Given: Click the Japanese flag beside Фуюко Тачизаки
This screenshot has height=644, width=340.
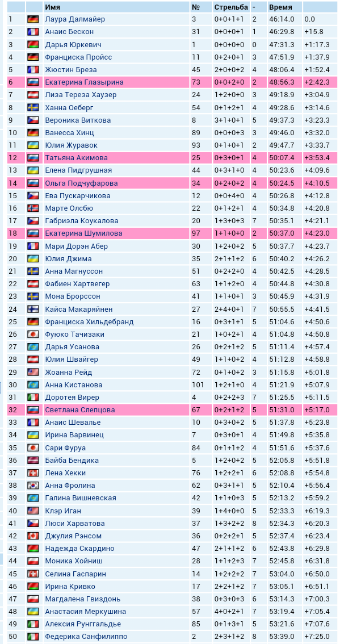Looking at the screenshot, I should coord(33,334).
